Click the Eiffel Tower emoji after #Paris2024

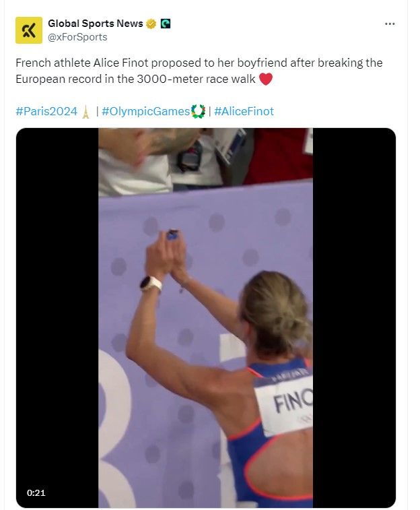85,112
